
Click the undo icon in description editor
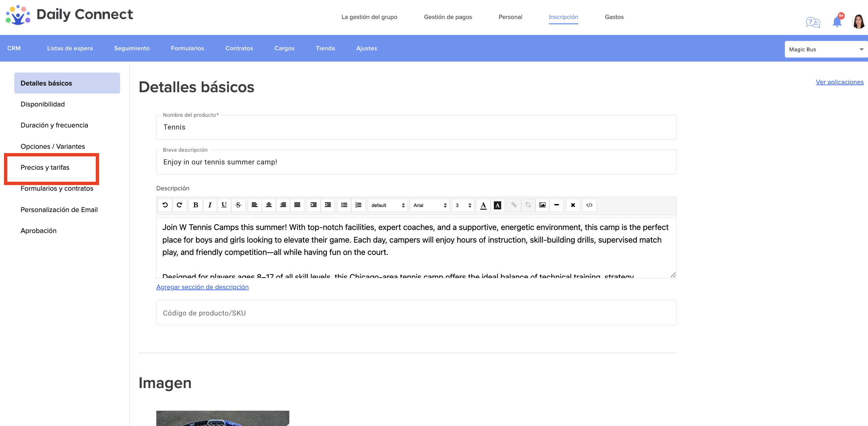click(165, 205)
